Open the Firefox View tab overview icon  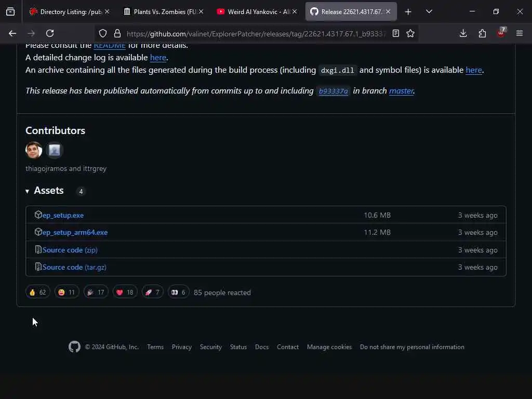(x=10, y=11)
